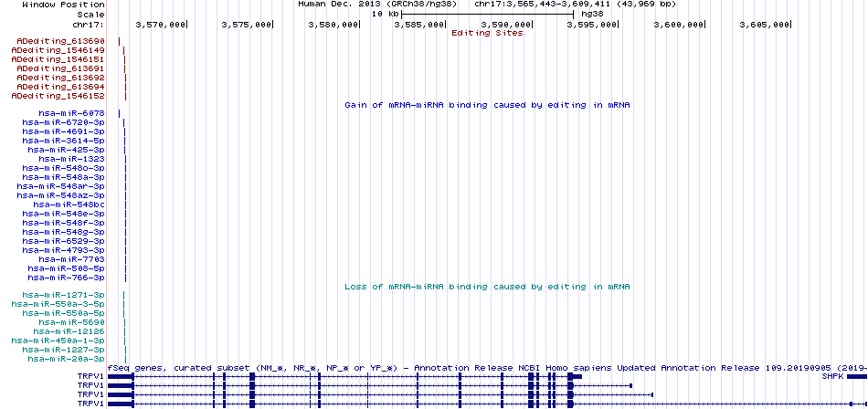868x409 pixels.
Task: Click the hsa-miR-425-3p label
Action: pyautogui.click(x=67, y=150)
